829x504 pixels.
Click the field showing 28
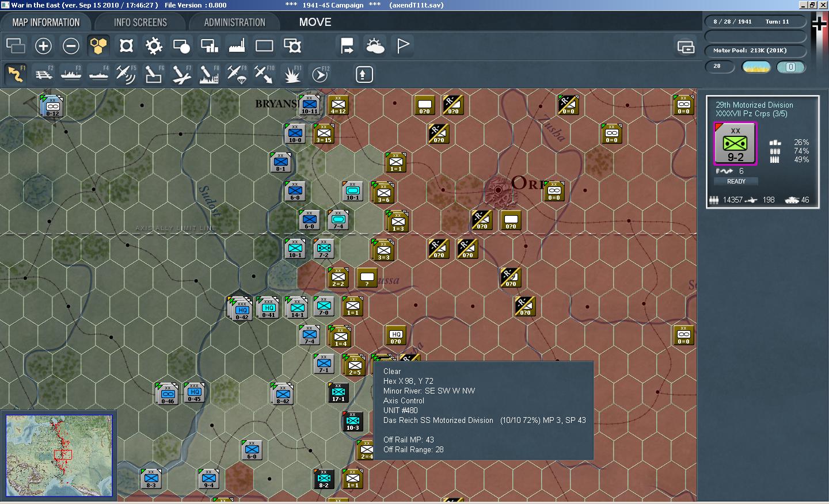click(x=720, y=66)
